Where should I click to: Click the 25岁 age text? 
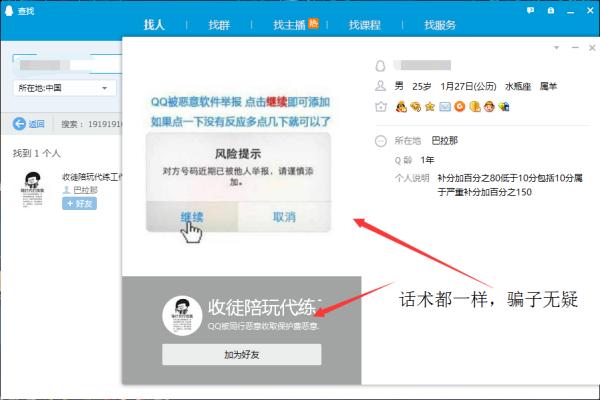[x=422, y=87]
